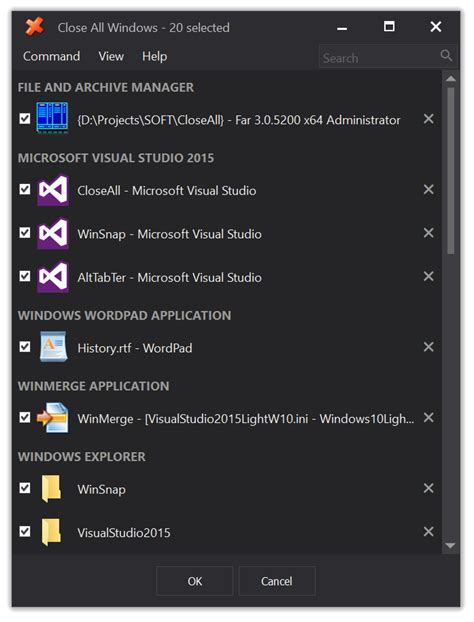Screen dimensions: 474x622
Task: Click the 'Windows WordPad Application' group header
Action: [x=125, y=315]
